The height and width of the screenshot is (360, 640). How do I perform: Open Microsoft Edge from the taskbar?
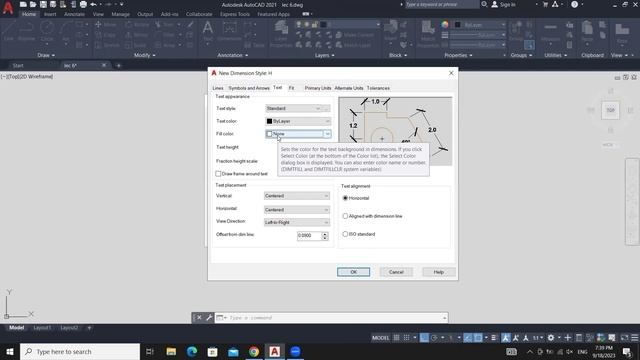192,351
